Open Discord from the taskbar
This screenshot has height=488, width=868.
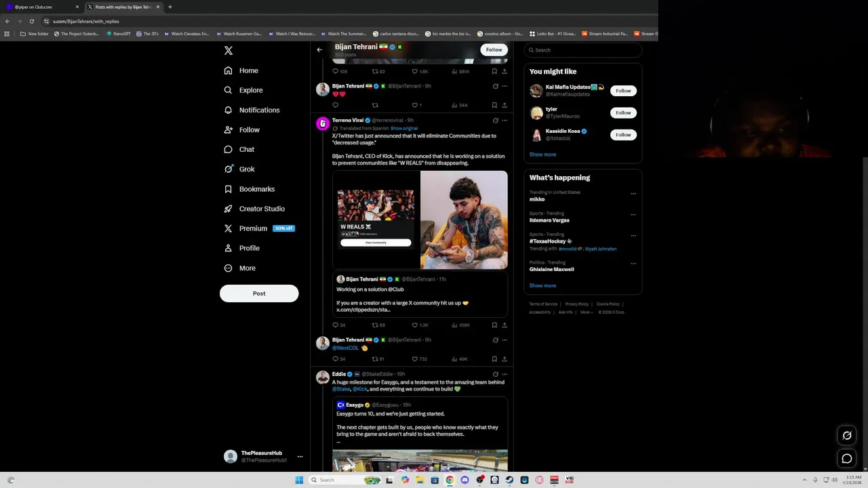click(465, 480)
